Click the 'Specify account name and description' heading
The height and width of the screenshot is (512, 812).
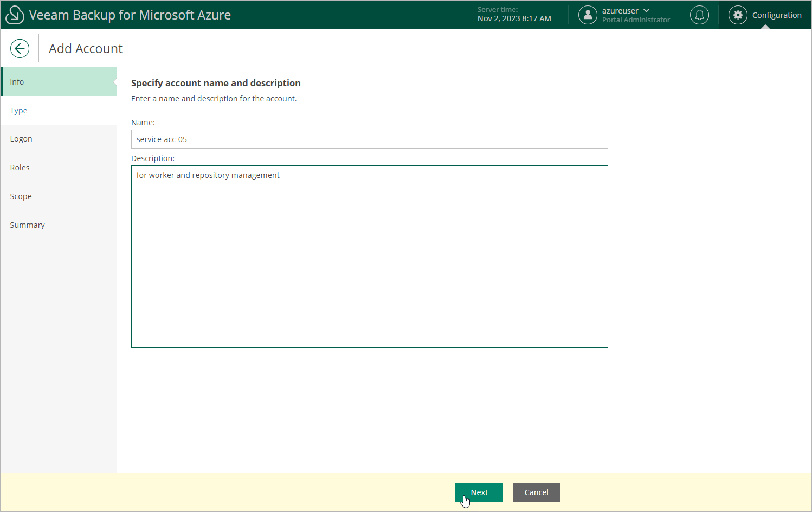pyautogui.click(x=216, y=83)
